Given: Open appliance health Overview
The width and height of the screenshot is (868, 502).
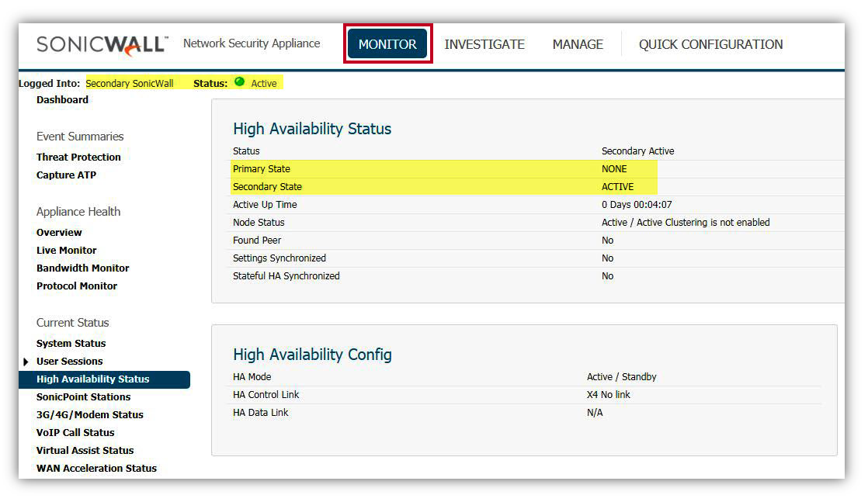Looking at the screenshot, I should click(x=59, y=233).
